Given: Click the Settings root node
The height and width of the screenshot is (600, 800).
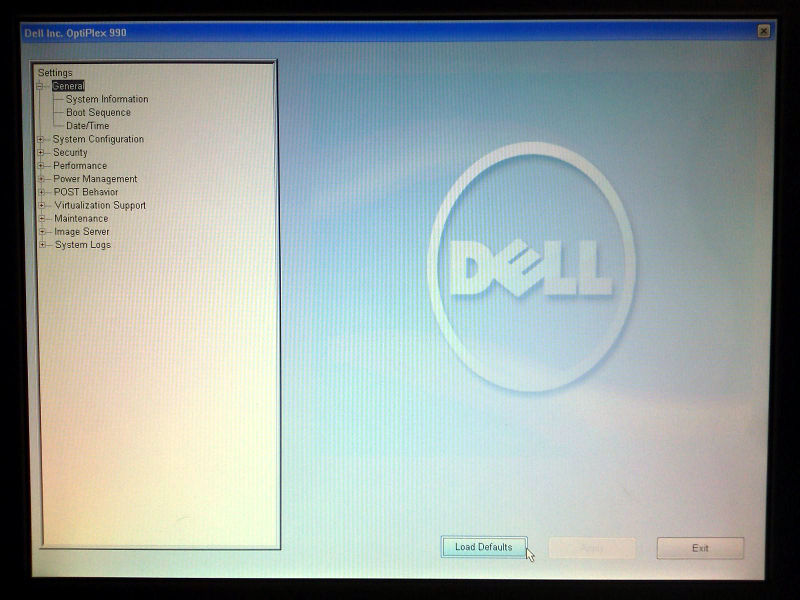Looking at the screenshot, I should (x=56, y=72).
